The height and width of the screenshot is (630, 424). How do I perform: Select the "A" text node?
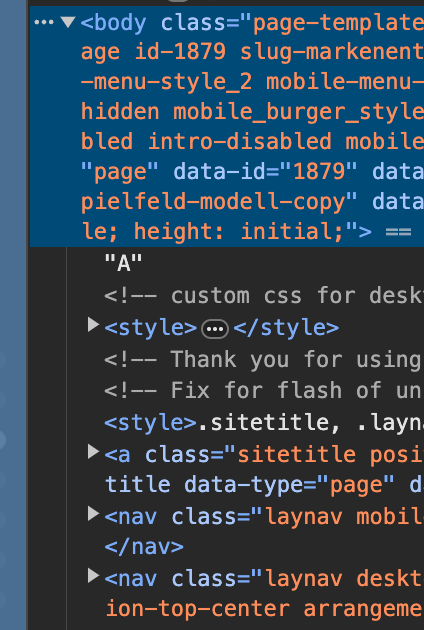pyautogui.click(x=123, y=264)
